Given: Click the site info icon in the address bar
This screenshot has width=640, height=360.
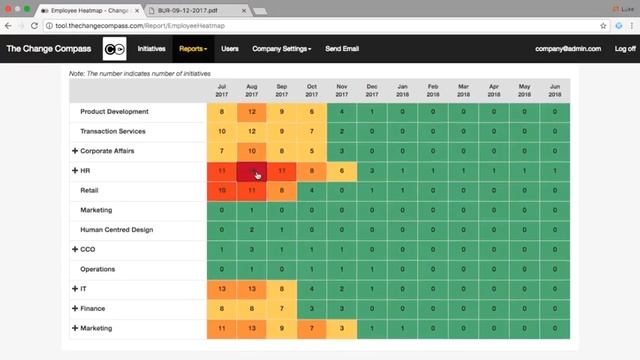Looking at the screenshot, I should (x=49, y=26).
